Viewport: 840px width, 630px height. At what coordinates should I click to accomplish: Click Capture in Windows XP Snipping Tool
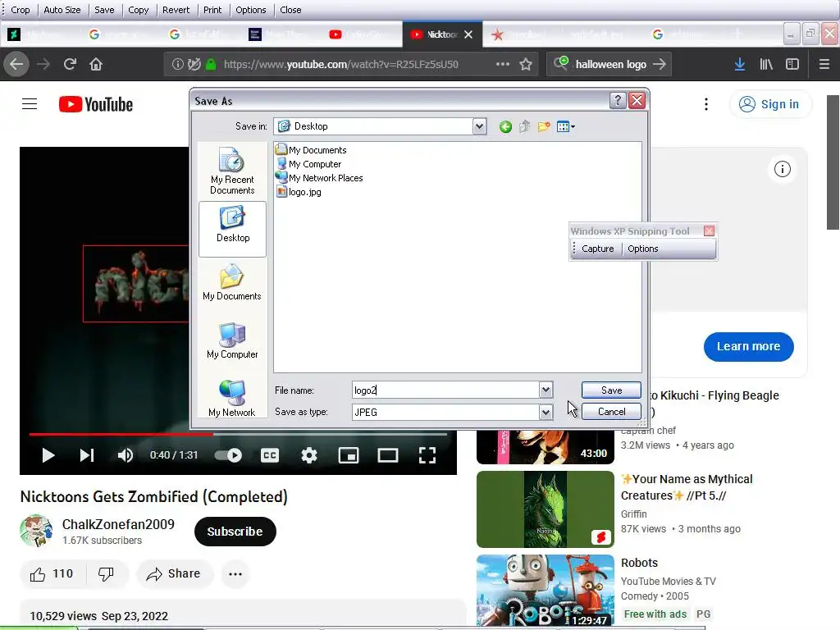597,249
